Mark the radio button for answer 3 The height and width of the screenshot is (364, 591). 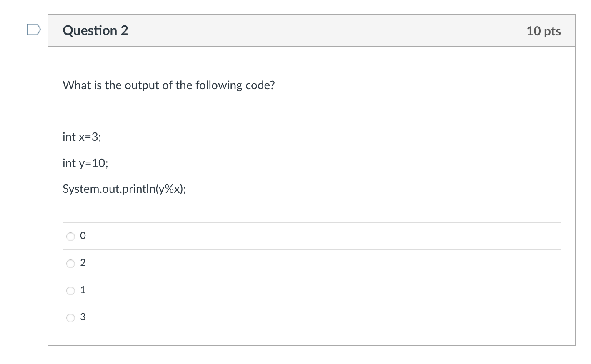[x=71, y=318]
